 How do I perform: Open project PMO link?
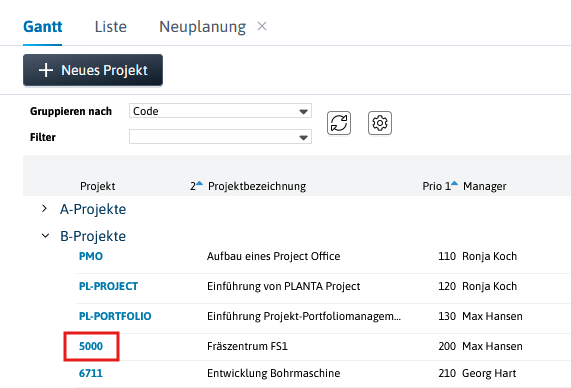coord(91,256)
